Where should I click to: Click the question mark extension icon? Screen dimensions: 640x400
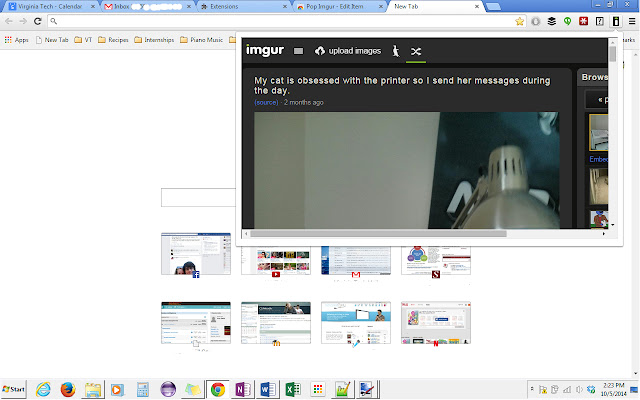tap(600, 21)
